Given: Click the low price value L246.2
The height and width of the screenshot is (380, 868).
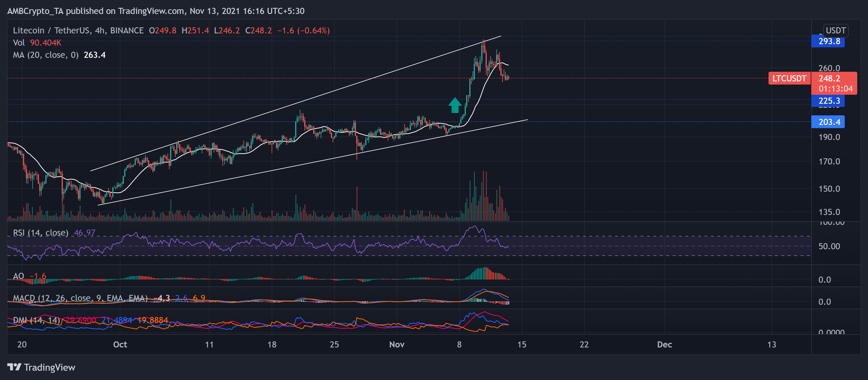Looking at the screenshot, I should point(227,31).
